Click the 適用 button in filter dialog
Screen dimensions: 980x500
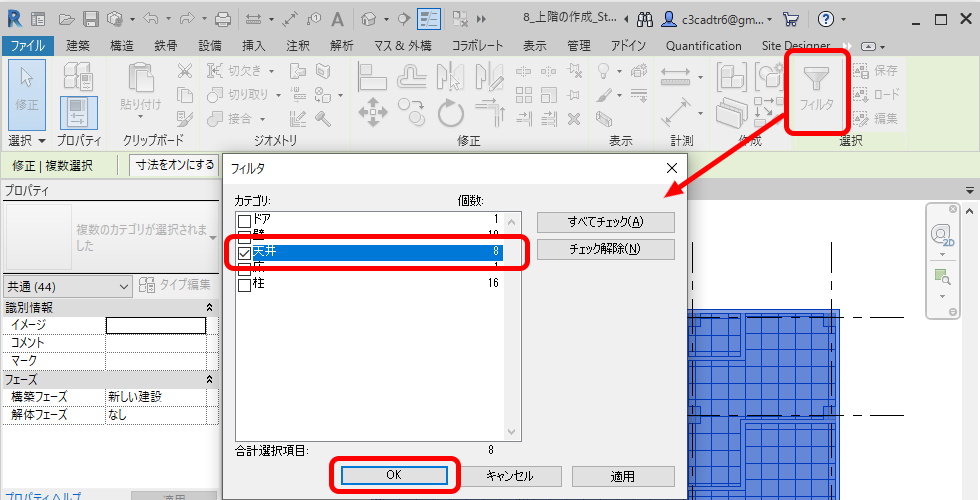[x=623, y=476]
